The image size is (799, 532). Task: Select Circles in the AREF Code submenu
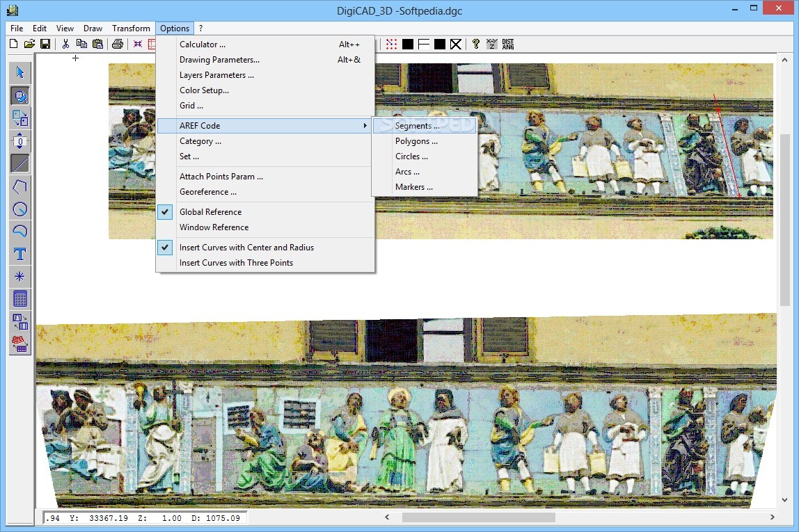[425, 156]
